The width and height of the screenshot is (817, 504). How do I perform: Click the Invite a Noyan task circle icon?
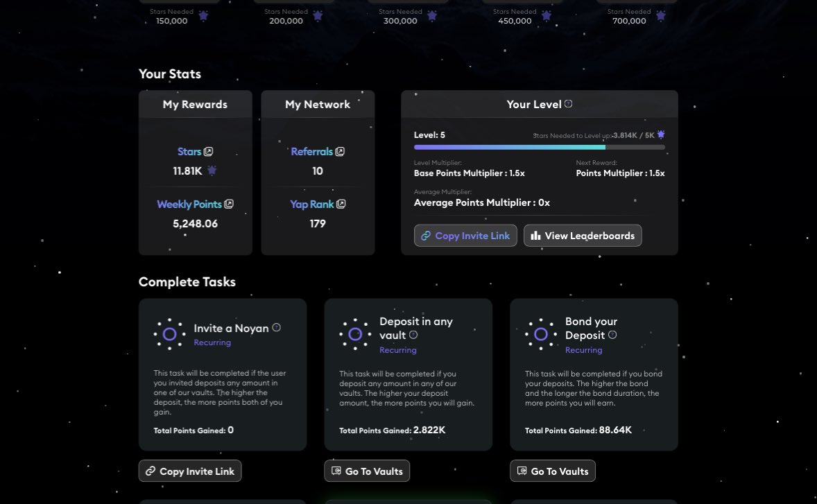click(169, 334)
